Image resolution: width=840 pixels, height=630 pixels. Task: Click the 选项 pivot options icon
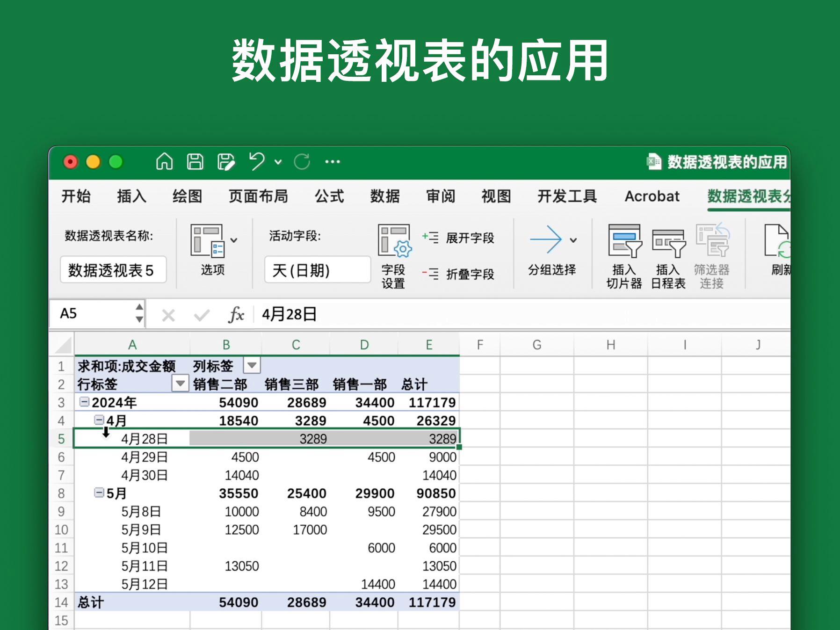pyautogui.click(x=207, y=240)
